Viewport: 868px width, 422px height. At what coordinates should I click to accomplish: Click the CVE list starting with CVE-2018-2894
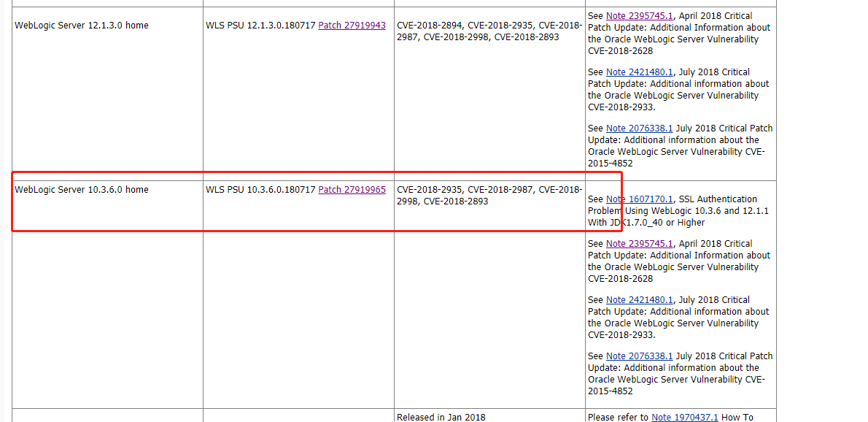click(489, 31)
